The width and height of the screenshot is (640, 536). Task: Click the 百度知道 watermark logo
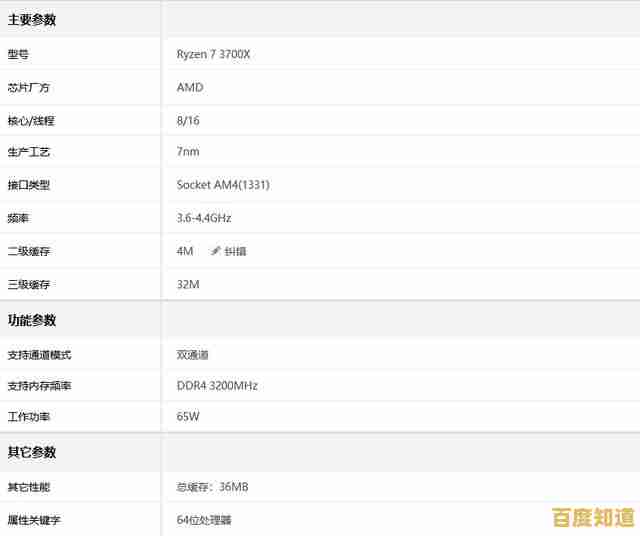coord(593,517)
